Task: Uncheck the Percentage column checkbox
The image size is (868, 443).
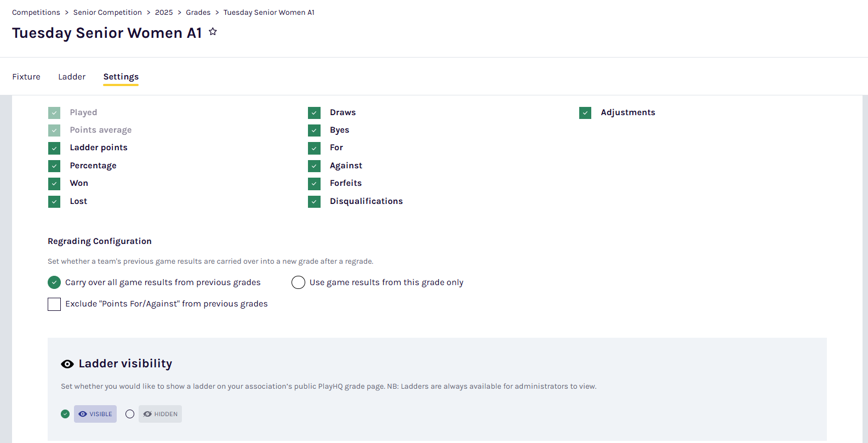Action: [54, 166]
